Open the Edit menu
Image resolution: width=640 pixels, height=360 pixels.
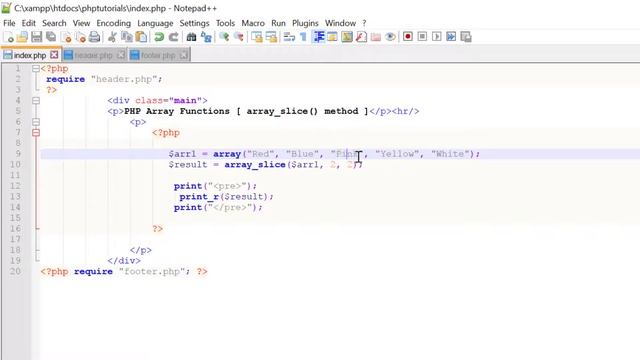click(29, 23)
